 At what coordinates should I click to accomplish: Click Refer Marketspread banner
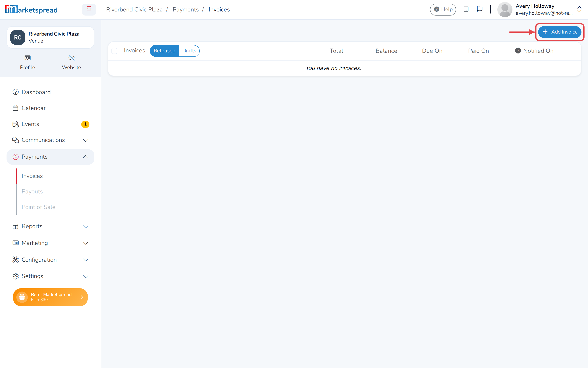pyautogui.click(x=50, y=297)
